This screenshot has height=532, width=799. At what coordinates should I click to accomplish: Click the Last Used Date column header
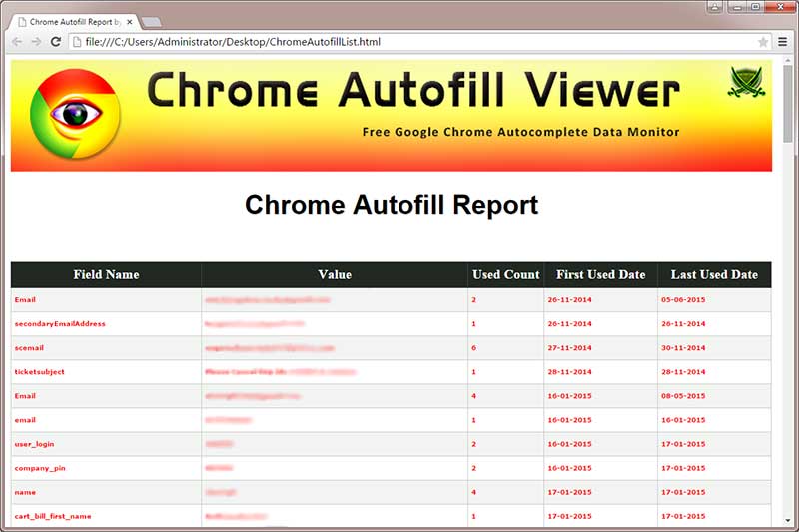(714, 274)
